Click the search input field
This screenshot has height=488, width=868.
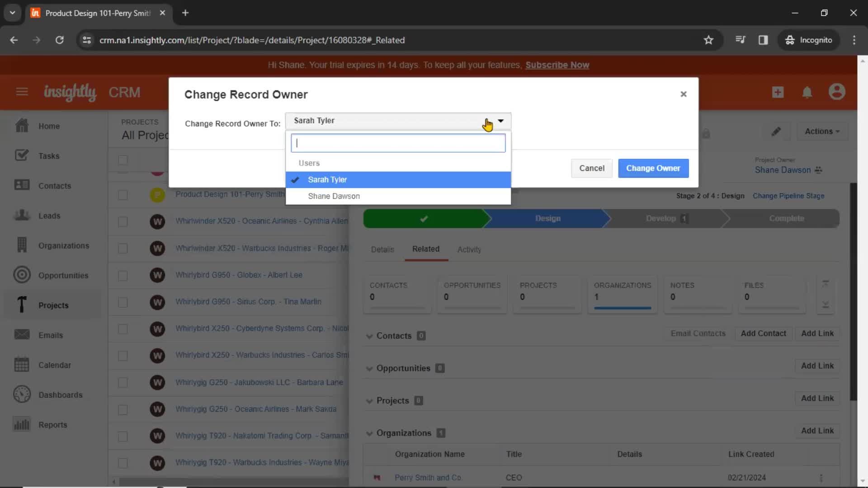click(x=398, y=142)
